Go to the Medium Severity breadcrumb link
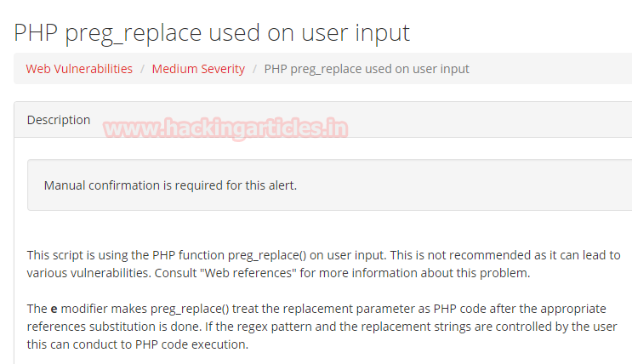This screenshot has height=364, width=632. (x=198, y=69)
